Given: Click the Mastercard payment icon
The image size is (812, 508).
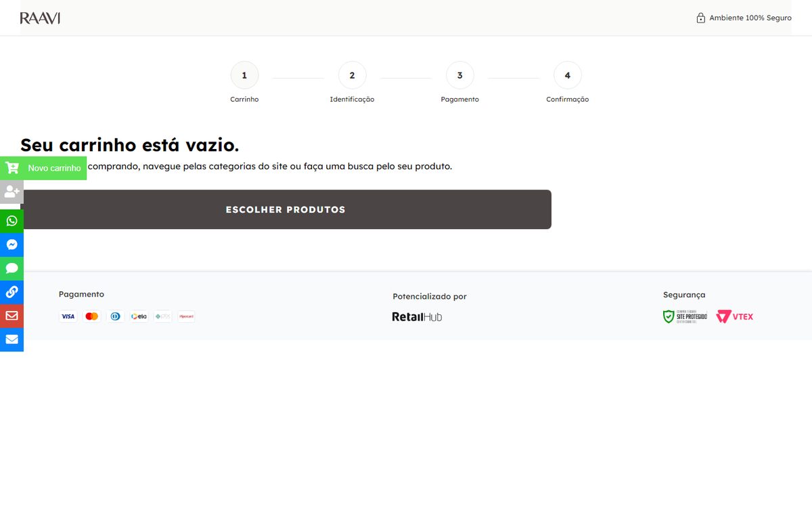Looking at the screenshot, I should (92, 316).
